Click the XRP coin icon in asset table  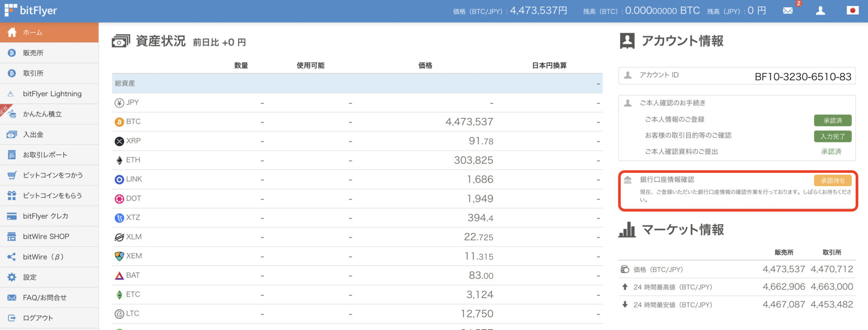(119, 141)
